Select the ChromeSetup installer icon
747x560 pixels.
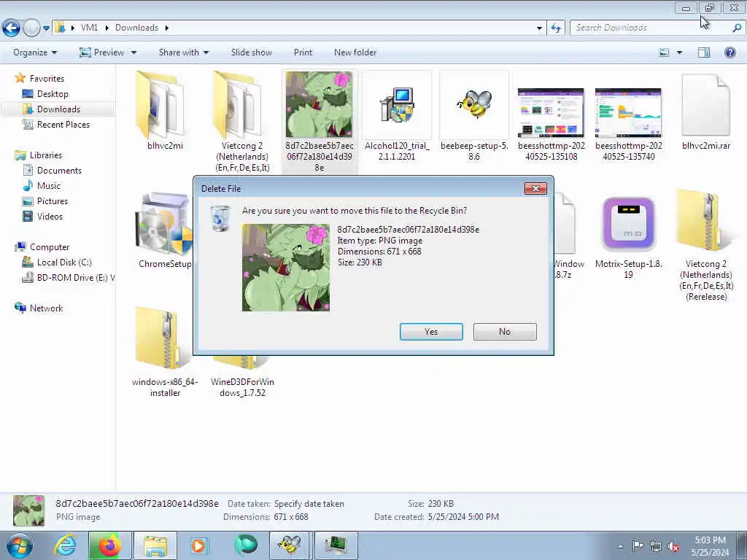(x=163, y=224)
